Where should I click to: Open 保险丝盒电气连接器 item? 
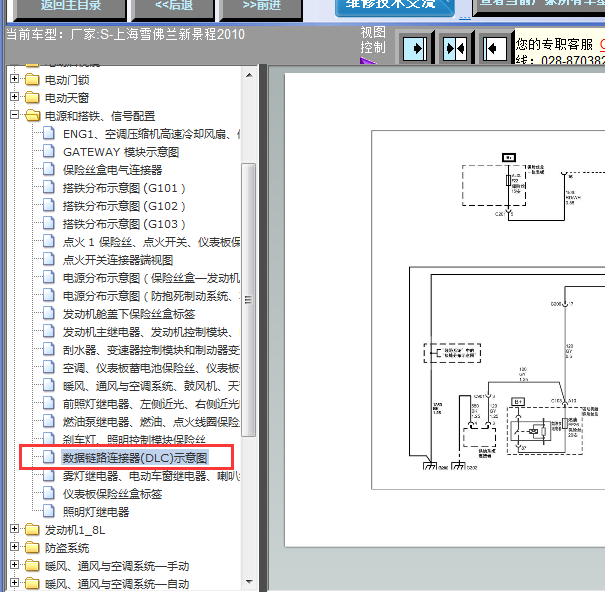(x=112, y=170)
